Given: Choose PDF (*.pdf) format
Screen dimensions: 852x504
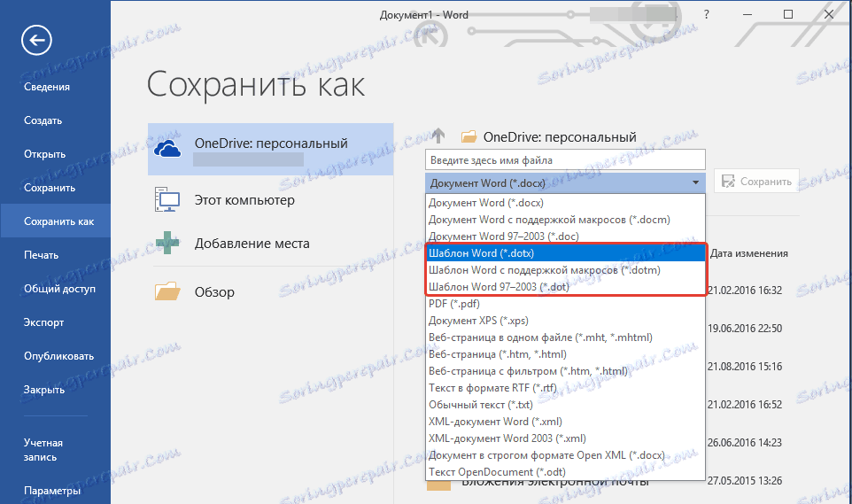Looking at the screenshot, I should (x=565, y=304).
